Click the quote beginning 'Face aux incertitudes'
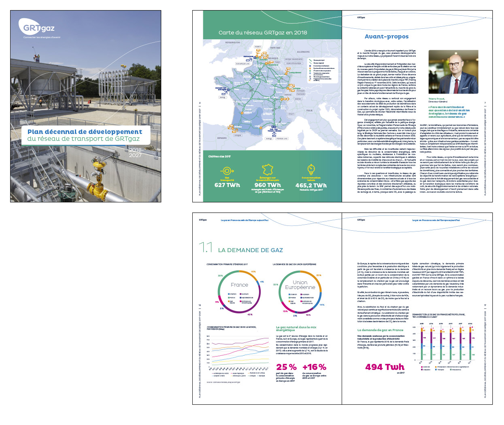The image size is (504, 425). point(449,112)
